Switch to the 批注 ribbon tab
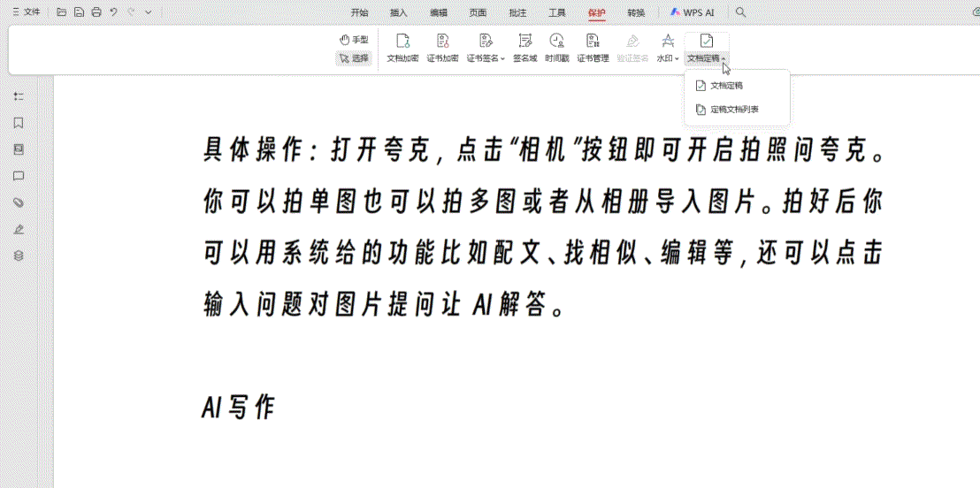The image size is (980, 488). pyautogui.click(x=517, y=12)
